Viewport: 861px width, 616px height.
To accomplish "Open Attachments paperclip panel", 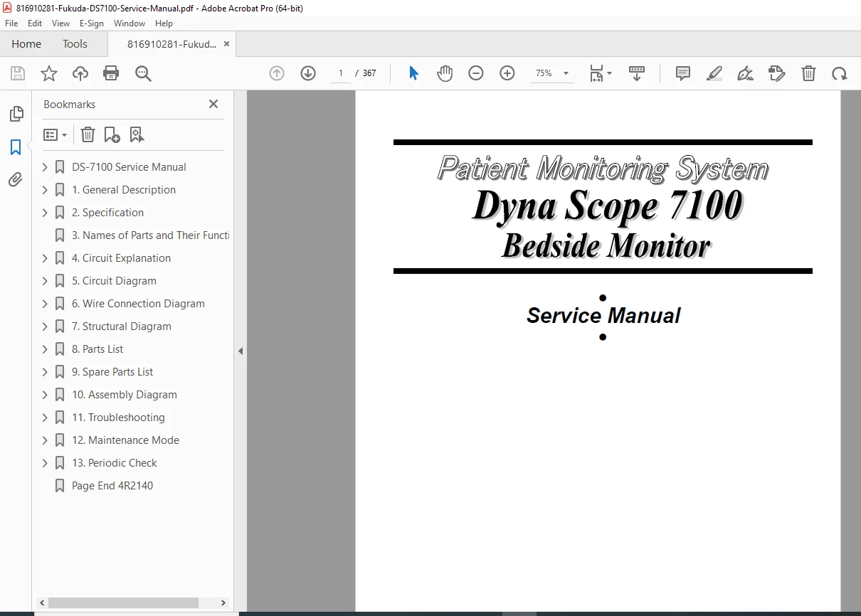I will click(16, 180).
